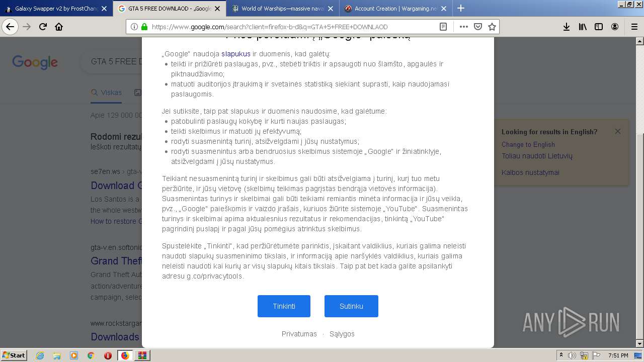This screenshot has width=644, height=362.
Task: Open the Grand Theft softonic result
Action: (x=115, y=261)
